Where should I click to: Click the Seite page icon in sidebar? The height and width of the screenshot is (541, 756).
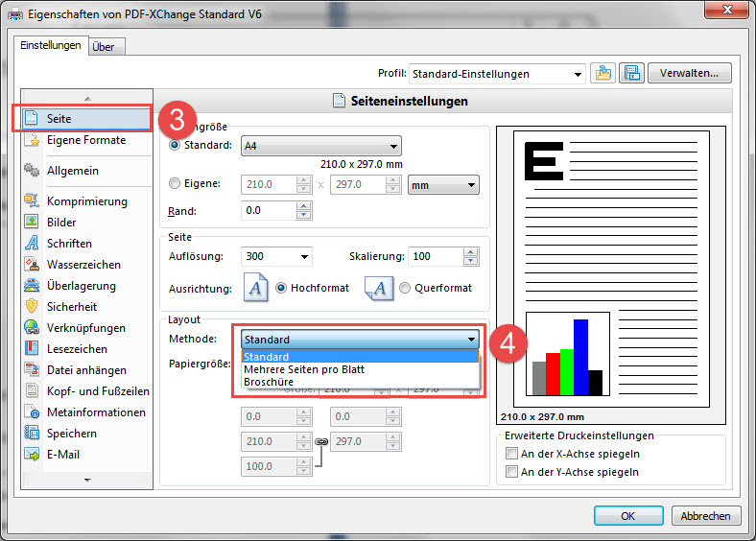point(32,118)
